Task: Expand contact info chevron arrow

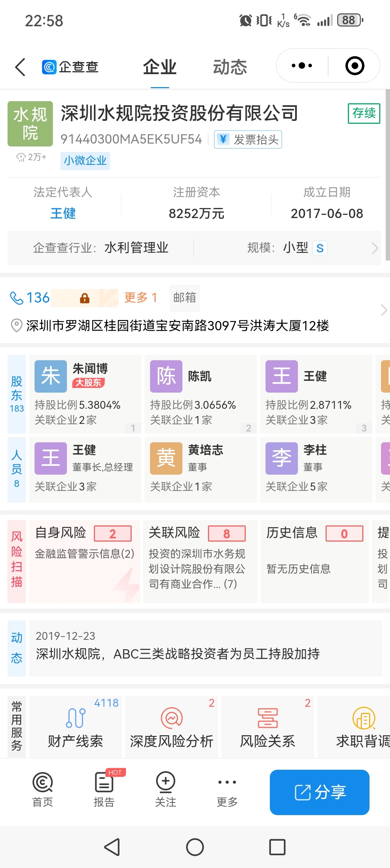Action: tap(384, 310)
